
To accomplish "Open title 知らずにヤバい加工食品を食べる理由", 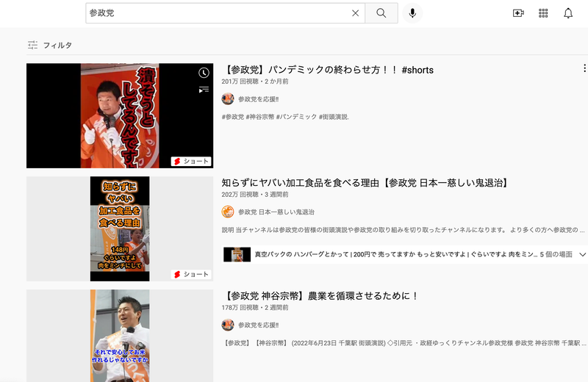I will [x=365, y=183].
